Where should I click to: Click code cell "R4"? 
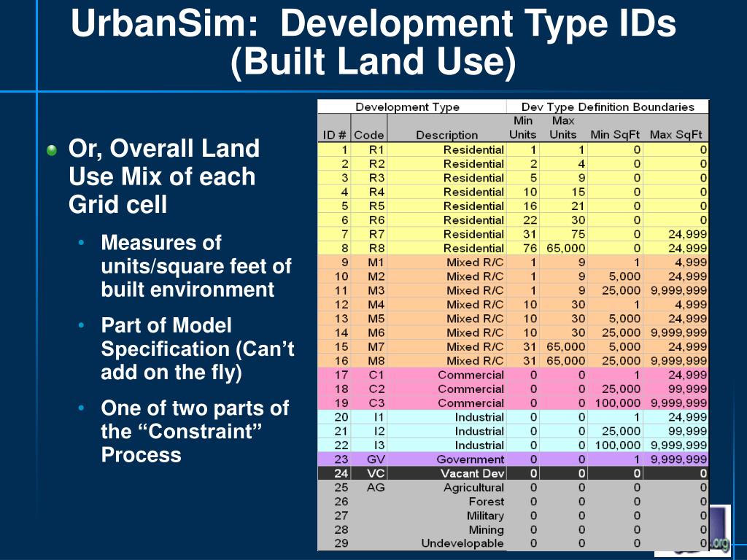(368, 192)
